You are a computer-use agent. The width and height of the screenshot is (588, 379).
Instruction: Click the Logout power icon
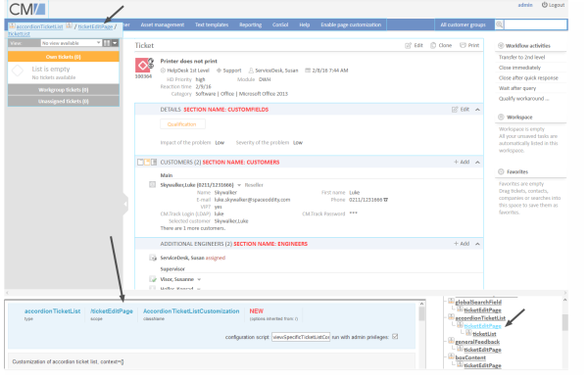(545, 5)
